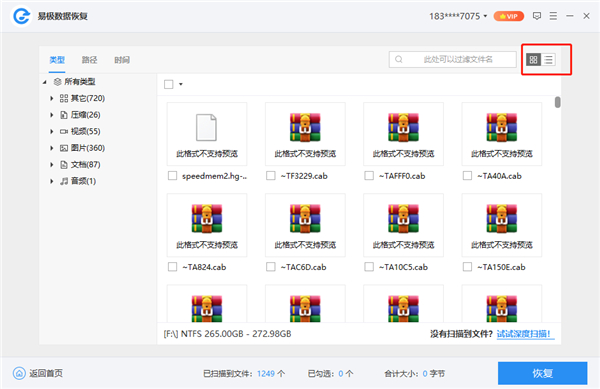The width and height of the screenshot is (600, 389).
Task: Click the 音频 music note icon
Action: click(x=64, y=181)
